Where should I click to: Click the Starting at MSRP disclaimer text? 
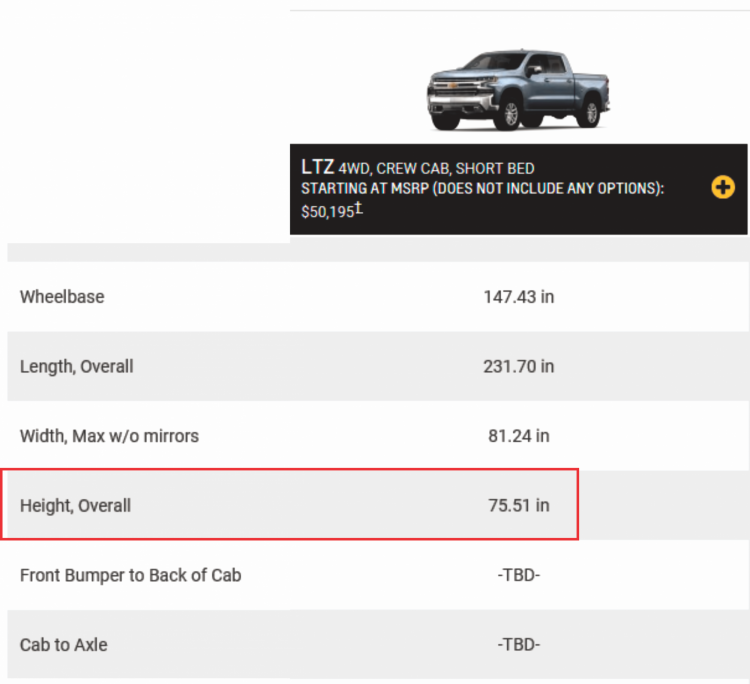tap(483, 188)
